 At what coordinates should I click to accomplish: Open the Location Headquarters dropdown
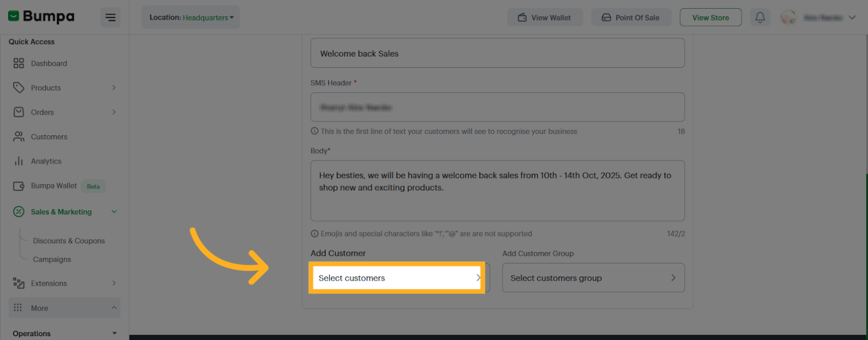click(191, 17)
